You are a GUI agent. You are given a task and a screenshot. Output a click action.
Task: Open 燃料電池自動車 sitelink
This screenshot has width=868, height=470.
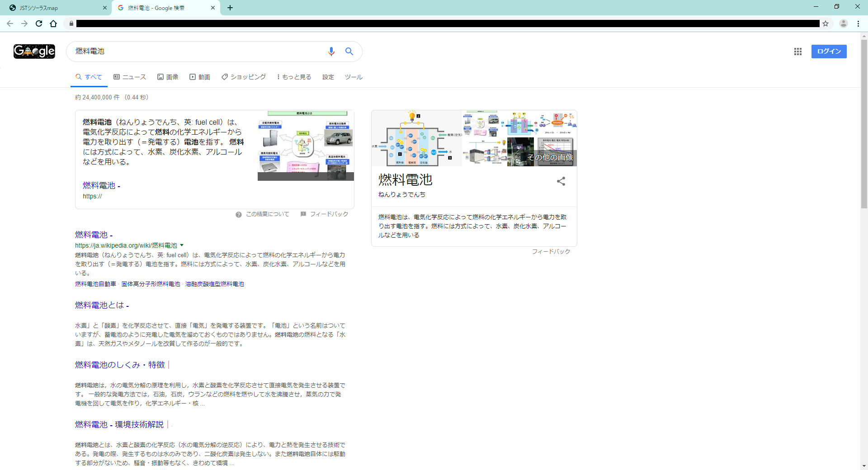pos(95,284)
